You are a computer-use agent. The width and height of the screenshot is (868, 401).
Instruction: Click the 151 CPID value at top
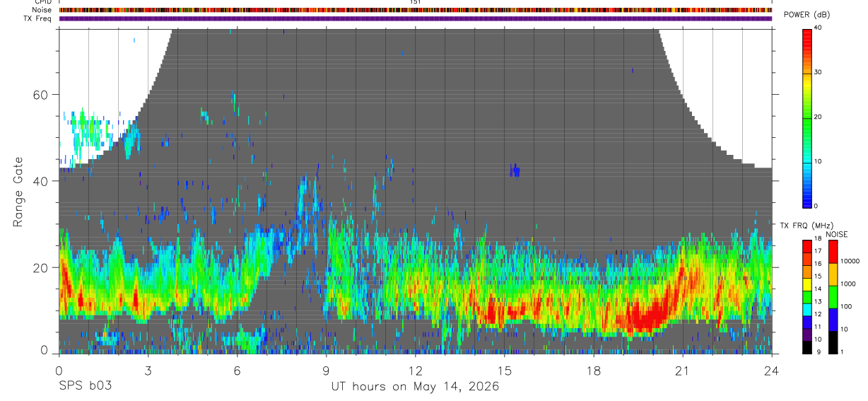[x=415, y=2]
